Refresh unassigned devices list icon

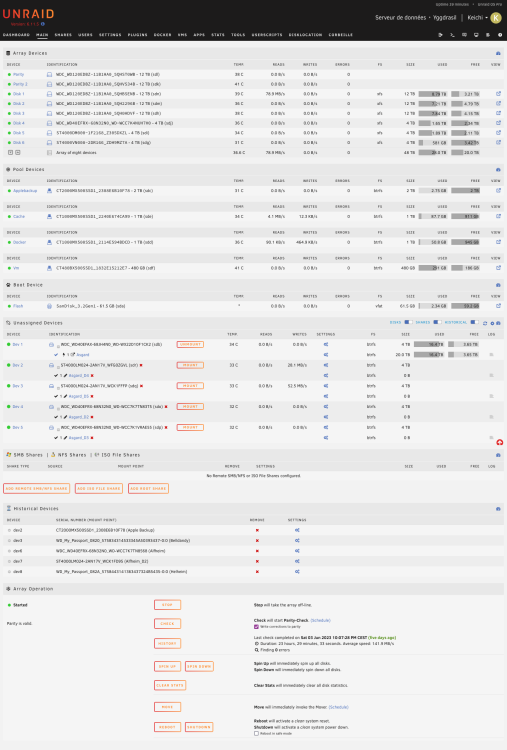click(485, 323)
